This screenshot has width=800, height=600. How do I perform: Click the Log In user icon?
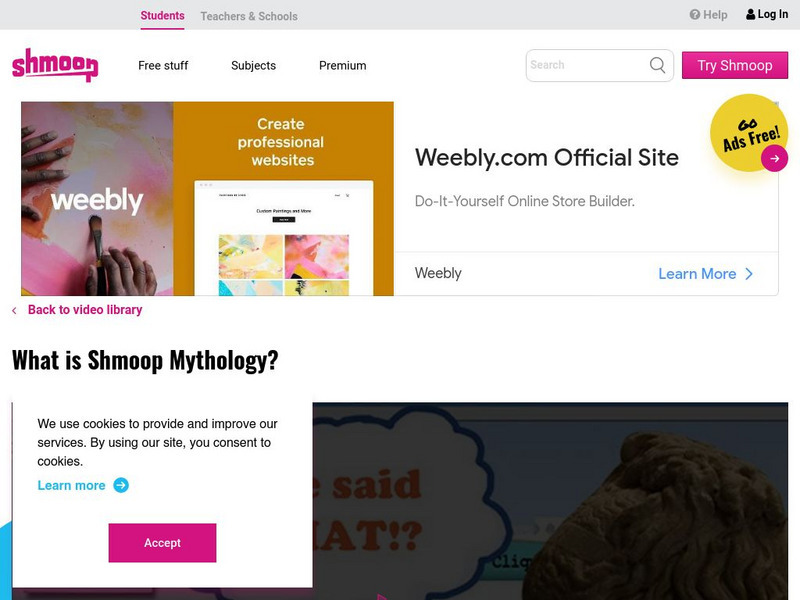pyautogui.click(x=751, y=14)
